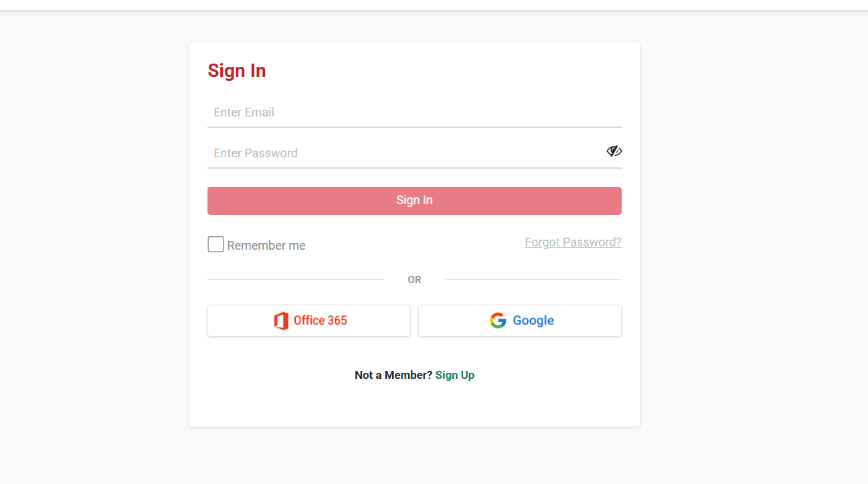Screen dimensions: 868x484
Task: Focus the Enter Password field
Action: tap(406, 153)
